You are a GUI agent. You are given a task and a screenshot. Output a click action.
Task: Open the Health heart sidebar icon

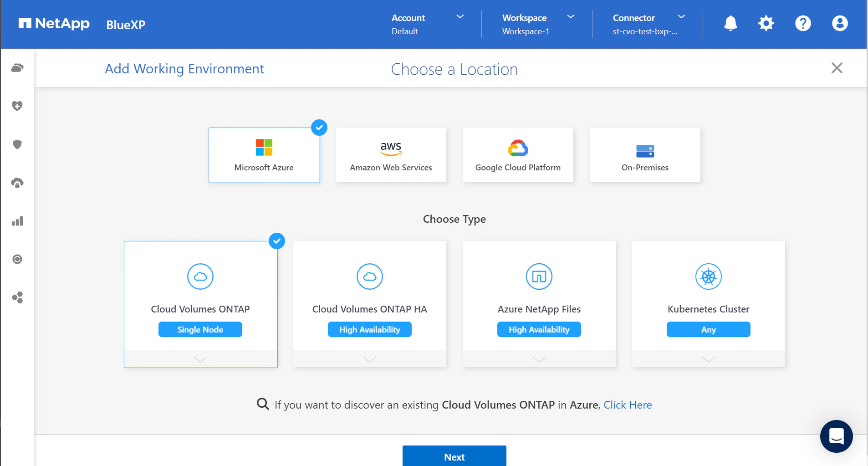[17, 106]
